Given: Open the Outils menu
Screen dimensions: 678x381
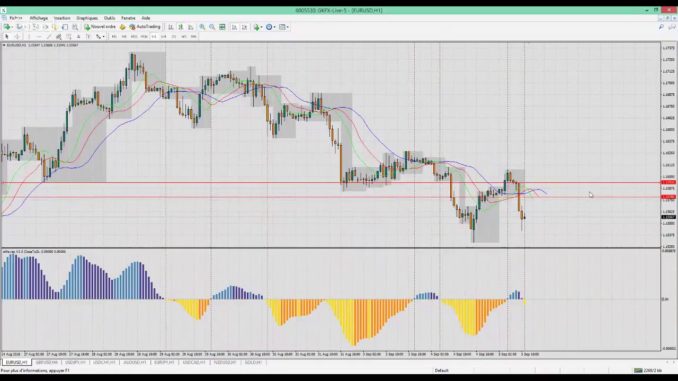Looking at the screenshot, I should (109, 18).
